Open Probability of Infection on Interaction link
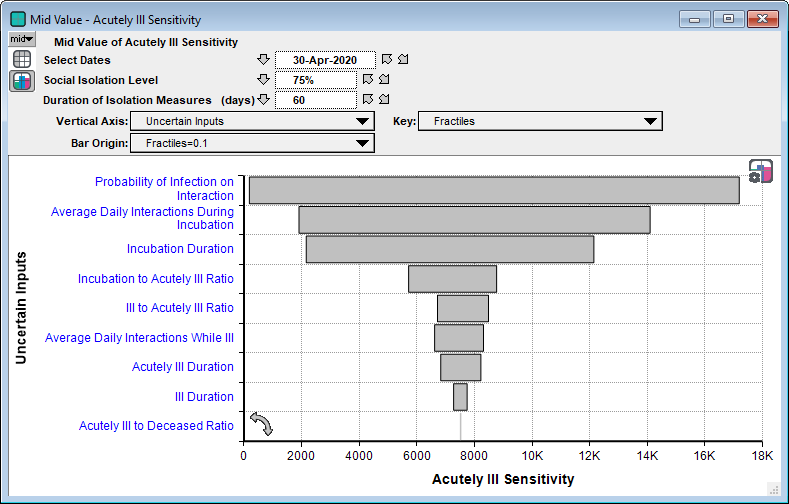The image size is (789, 504). (164, 189)
